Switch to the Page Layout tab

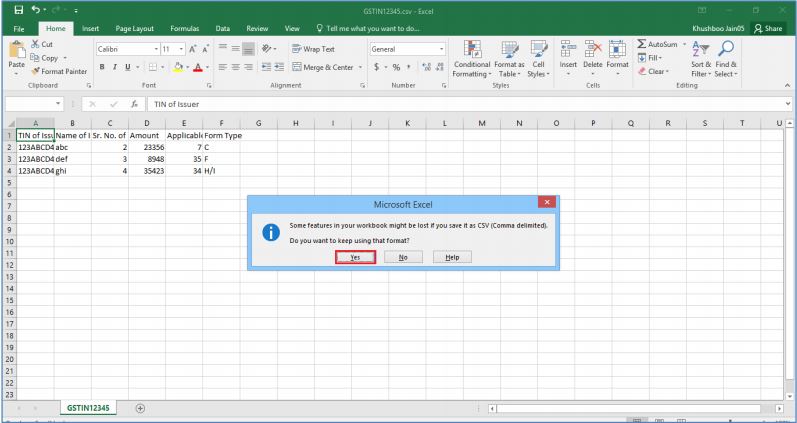(135, 28)
